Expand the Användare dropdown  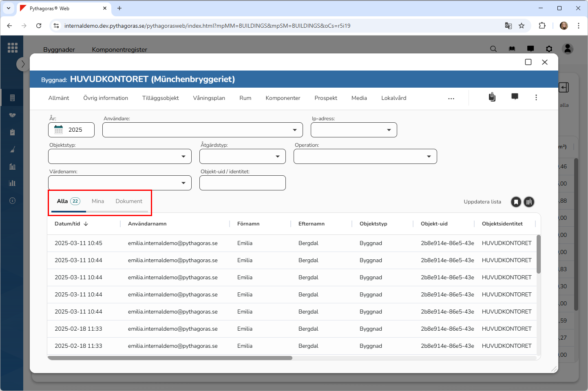294,130
